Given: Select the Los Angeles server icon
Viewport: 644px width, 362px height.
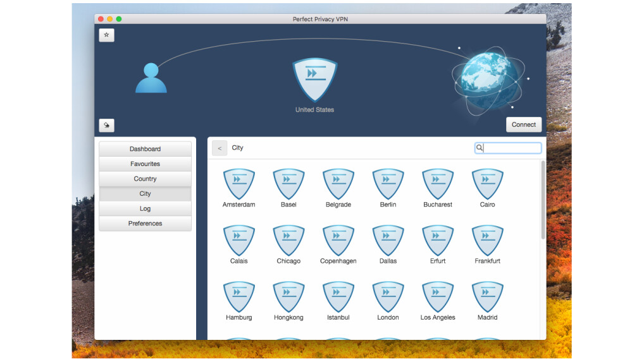Looking at the screenshot, I should pos(438,297).
